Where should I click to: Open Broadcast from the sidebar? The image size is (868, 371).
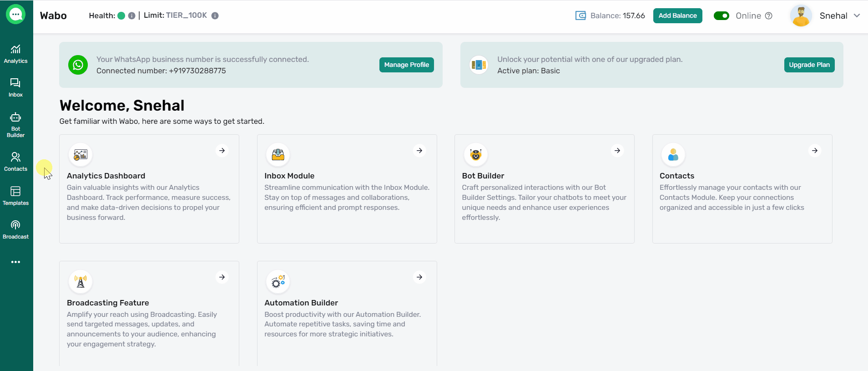(x=15, y=229)
